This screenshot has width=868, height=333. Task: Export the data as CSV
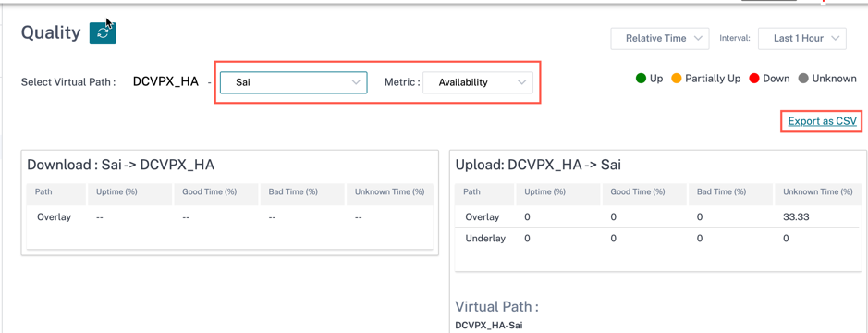pos(822,121)
